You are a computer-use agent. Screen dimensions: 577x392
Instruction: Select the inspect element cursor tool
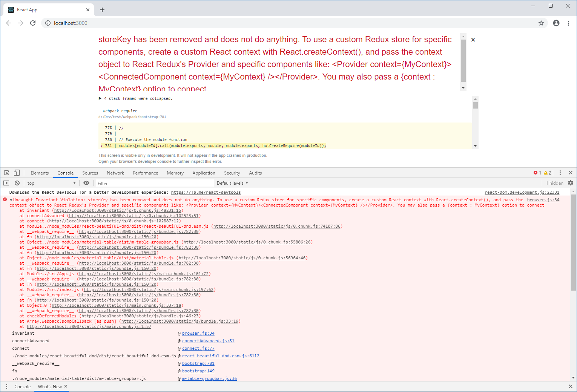tap(6, 172)
